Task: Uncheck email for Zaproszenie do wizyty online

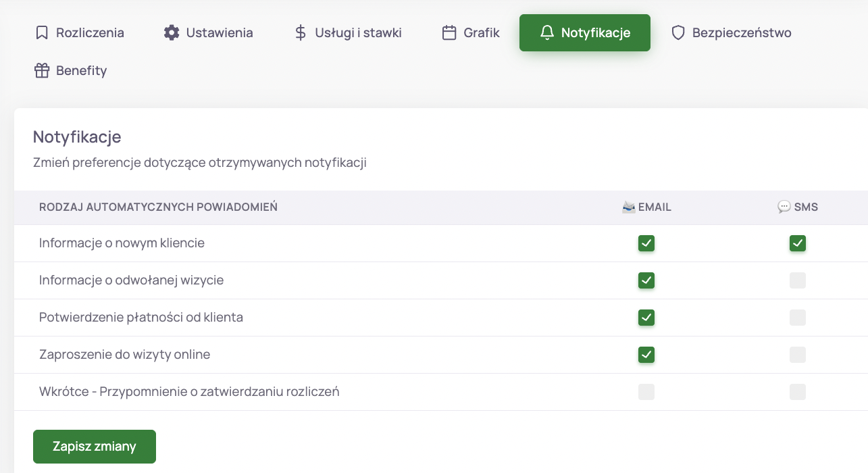Action: coord(646,355)
